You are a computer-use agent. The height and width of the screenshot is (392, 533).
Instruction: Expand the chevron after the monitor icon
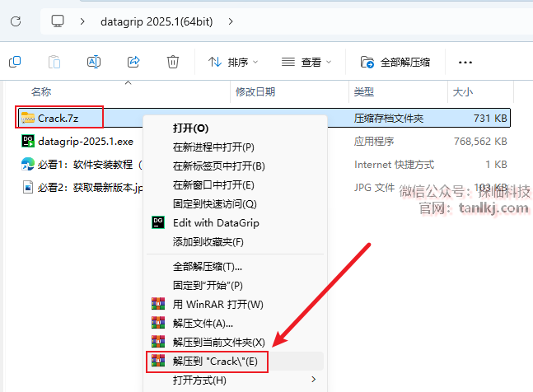click(x=82, y=21)
